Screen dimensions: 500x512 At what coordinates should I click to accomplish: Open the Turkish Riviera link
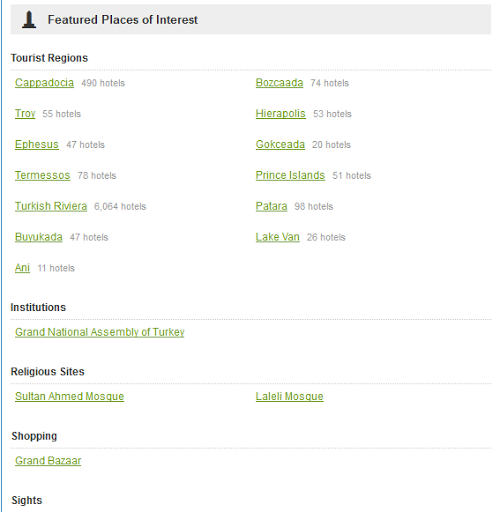point(51,206)
